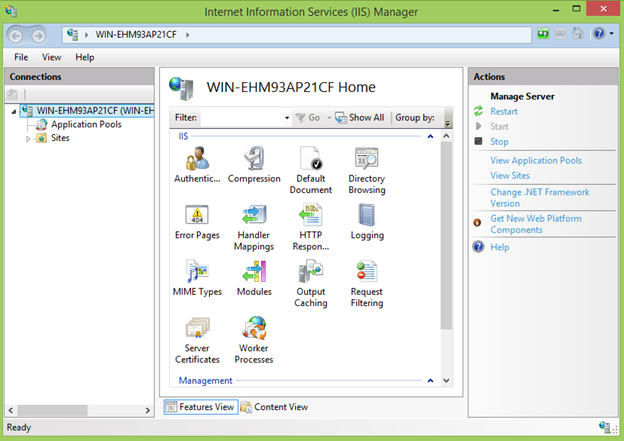Open the Help toolbar dropdown arrow
This screenshot has height=441, width=624.
coord(612,34)
